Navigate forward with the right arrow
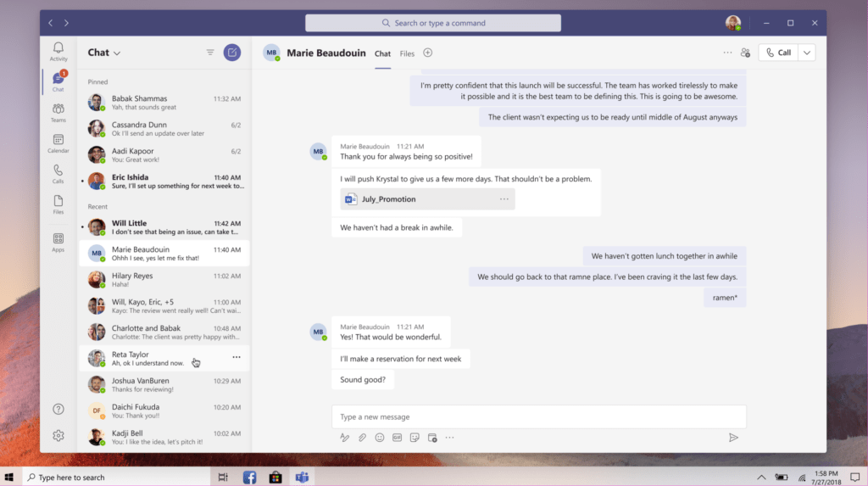868x486 pixels. (x=66, y=23)
